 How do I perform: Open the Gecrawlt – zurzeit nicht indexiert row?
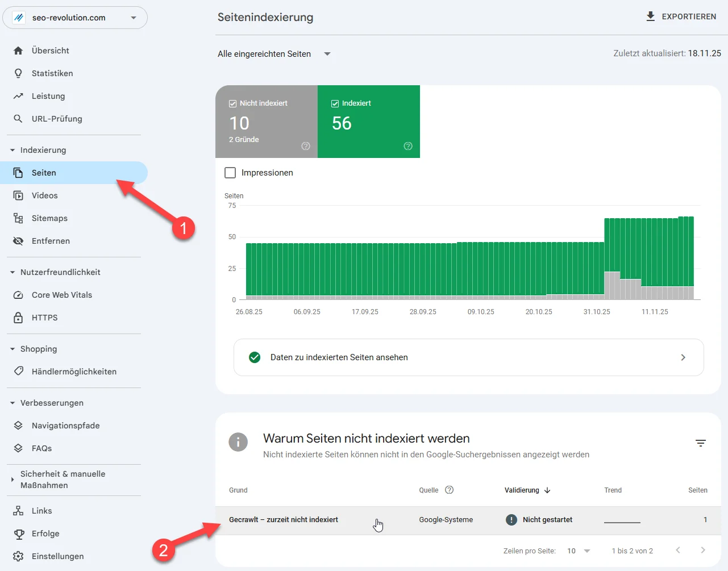pos(284,519)
